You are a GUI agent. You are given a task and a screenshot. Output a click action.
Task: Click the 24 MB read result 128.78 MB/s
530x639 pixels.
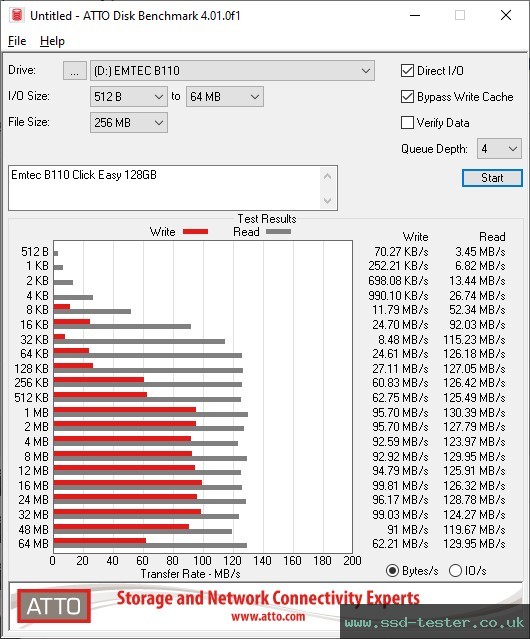[474, 500]
